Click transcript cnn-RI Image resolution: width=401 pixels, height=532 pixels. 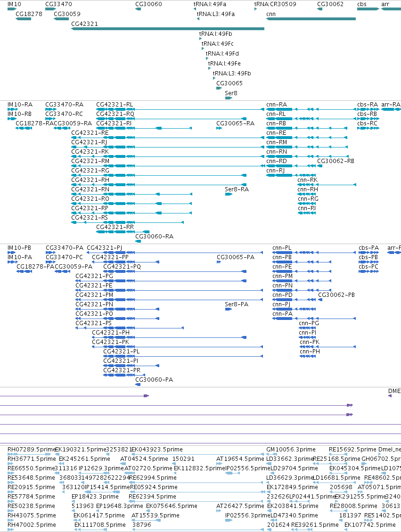[307, 209]
